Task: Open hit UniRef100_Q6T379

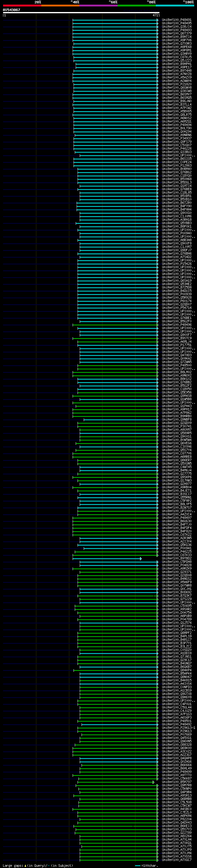Action: [x=177, y=33]
